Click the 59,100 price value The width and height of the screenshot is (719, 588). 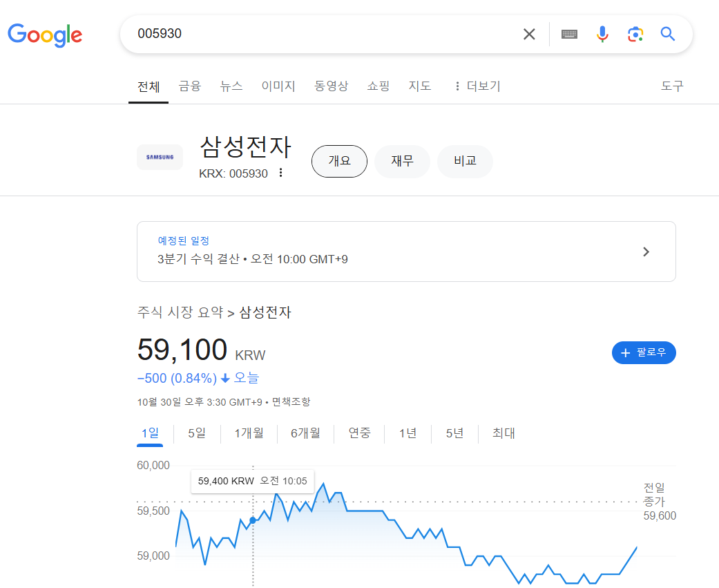[x=182, y=350]
